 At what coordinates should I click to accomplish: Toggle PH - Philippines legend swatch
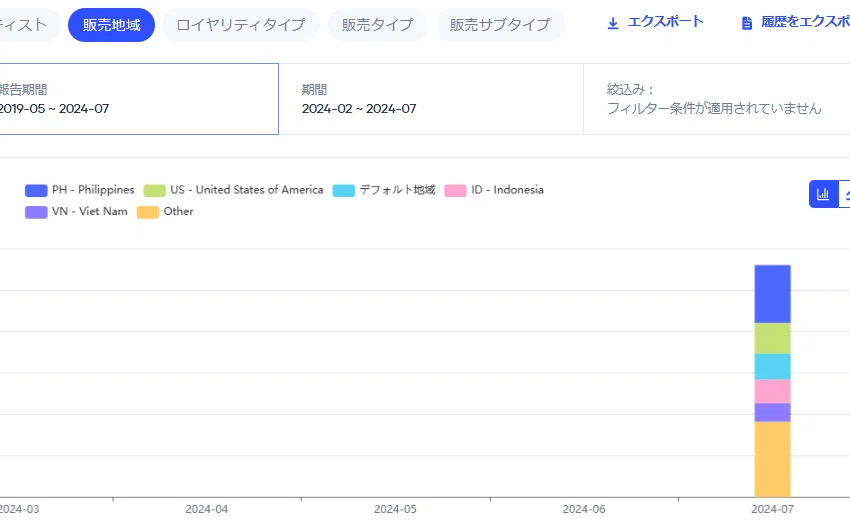point(36,190)
